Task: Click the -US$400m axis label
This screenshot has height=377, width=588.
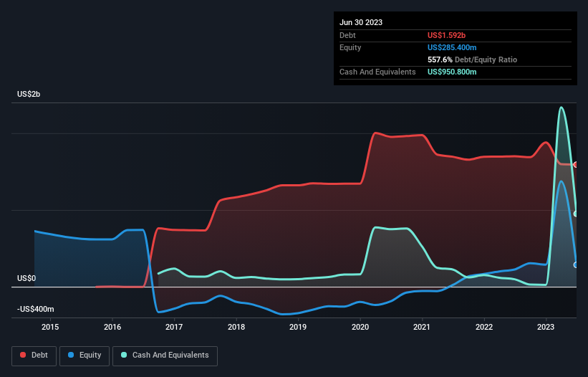Action: click(36, 309)
